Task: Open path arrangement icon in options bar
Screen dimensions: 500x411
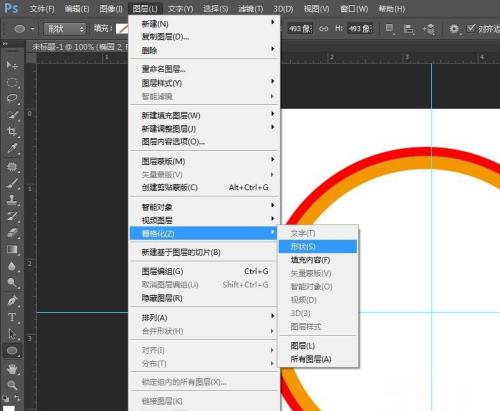Action: [429, 29]
